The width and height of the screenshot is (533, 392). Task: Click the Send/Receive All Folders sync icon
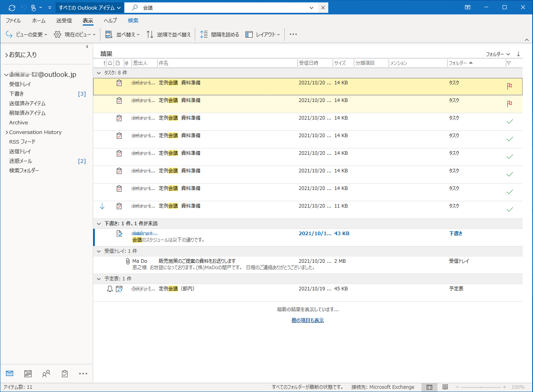(x=12, y=8)
